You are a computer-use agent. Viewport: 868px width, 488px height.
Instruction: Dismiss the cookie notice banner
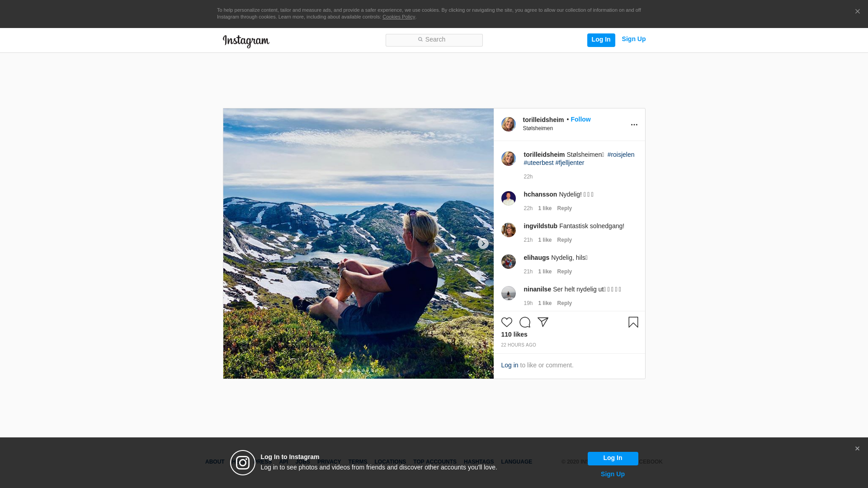click(x=857, y=12)
